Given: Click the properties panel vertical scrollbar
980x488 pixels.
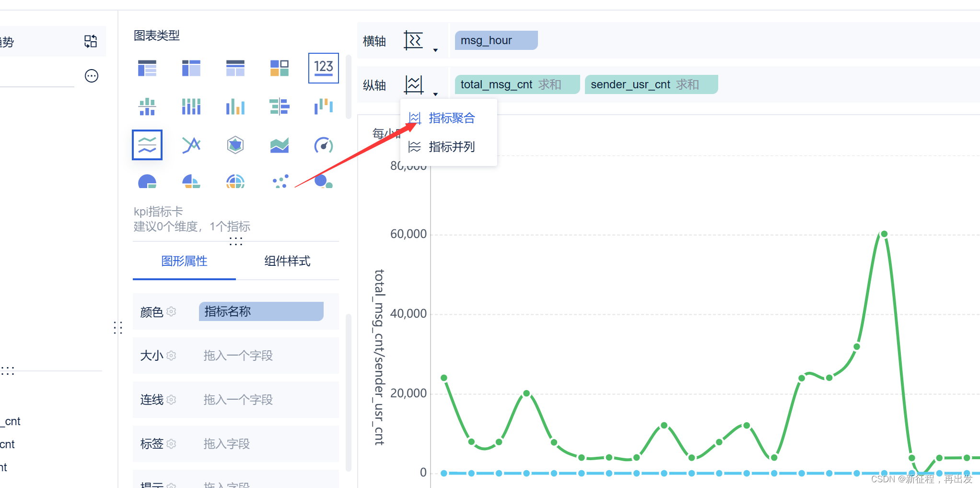Looking at the screenshot, I should (349, 392).
